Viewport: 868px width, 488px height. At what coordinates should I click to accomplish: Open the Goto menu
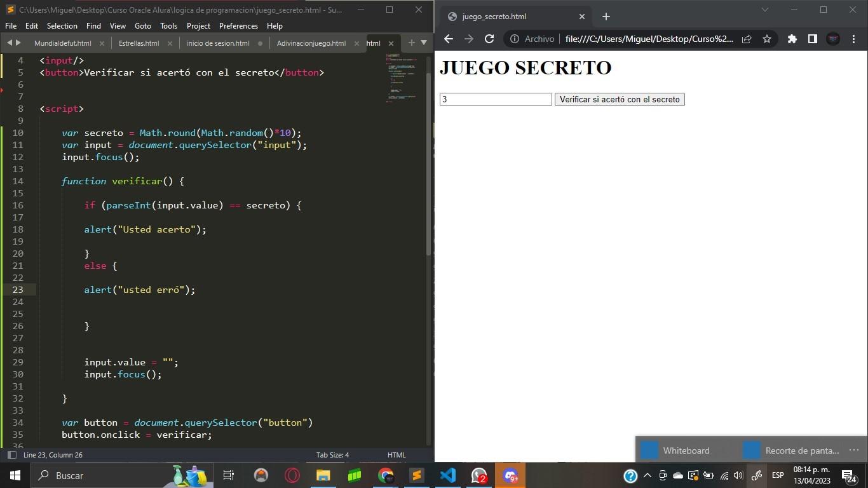[143, 26]
